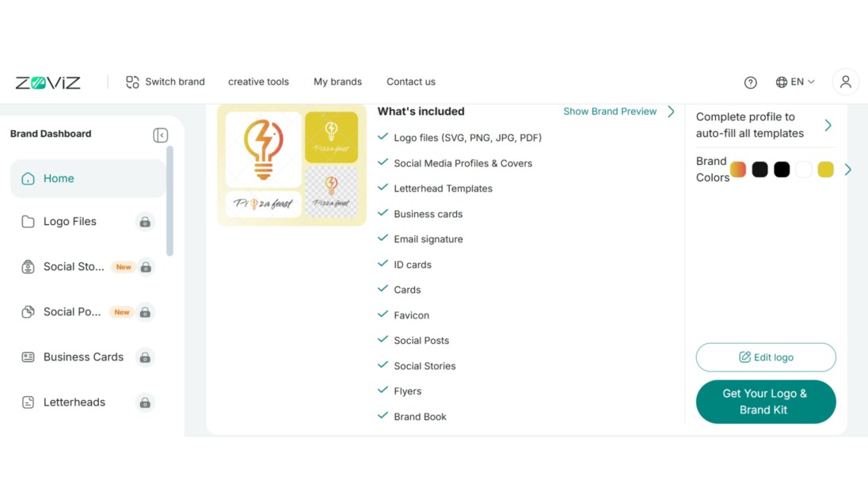Open the creative tools menu
Viewport: 868px width, 488px height.
coord(258,82)
